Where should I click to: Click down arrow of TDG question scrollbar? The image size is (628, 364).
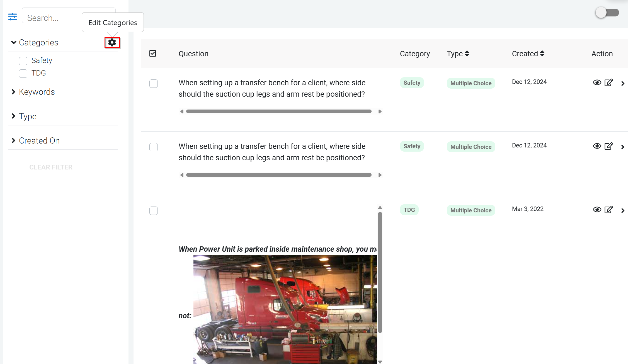point(380,362)
